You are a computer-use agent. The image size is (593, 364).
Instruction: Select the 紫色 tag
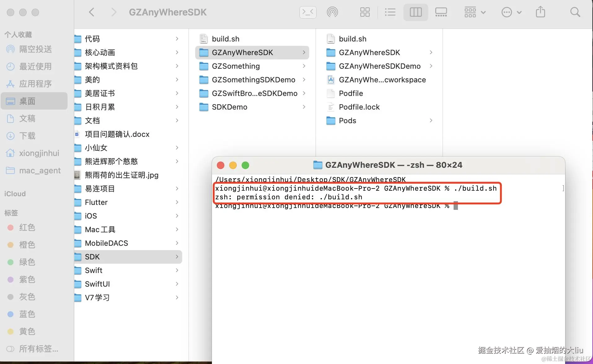tap(34, 279)
